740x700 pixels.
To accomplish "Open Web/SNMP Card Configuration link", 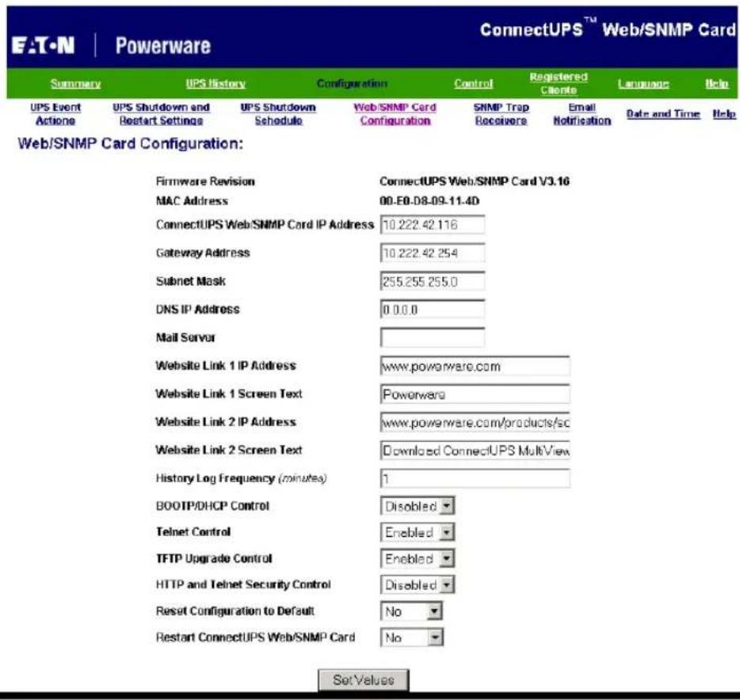I will pos(395,114).
